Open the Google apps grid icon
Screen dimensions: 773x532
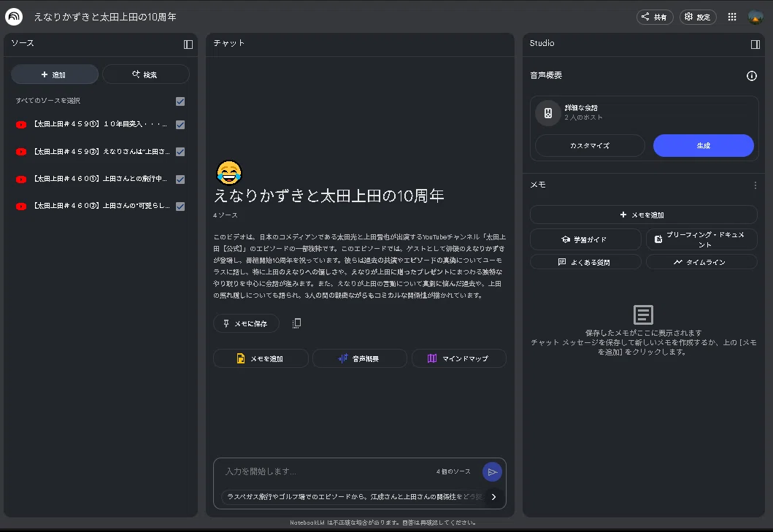[732, 17]
